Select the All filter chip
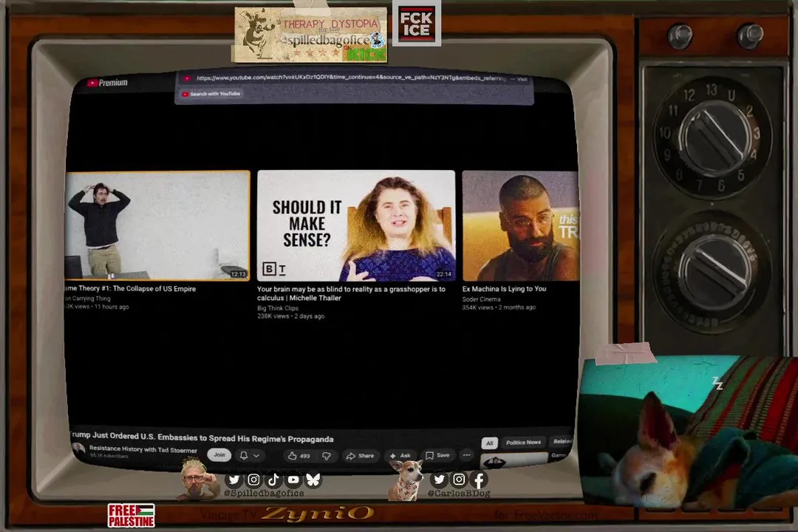This screenshot has width=798, height=532. click(x=490, y=443)
